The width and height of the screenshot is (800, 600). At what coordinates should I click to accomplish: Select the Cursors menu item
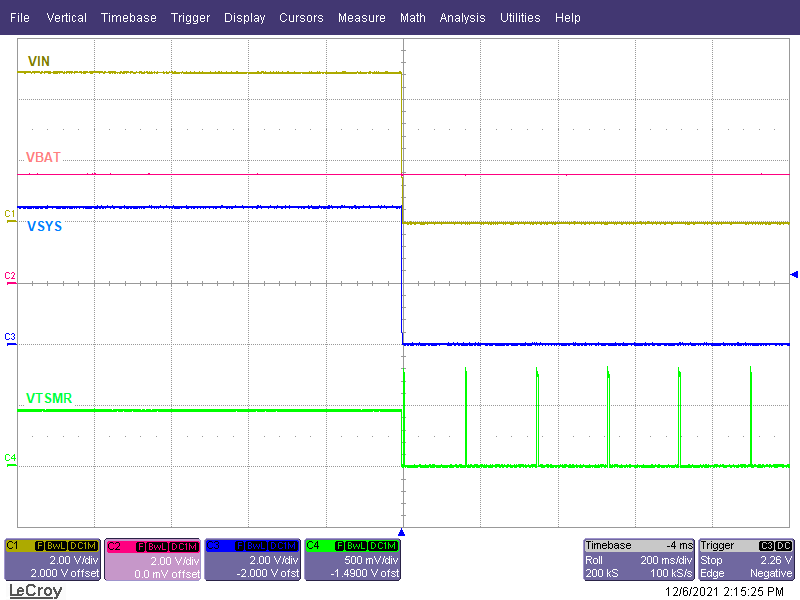[301, 17]
